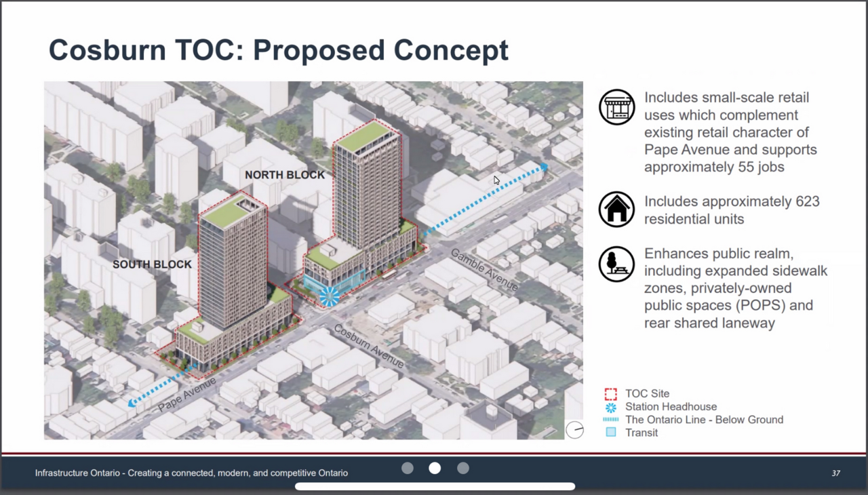
Task: Click the blue Station Headhouse legend icon
Action: (611, 407)
